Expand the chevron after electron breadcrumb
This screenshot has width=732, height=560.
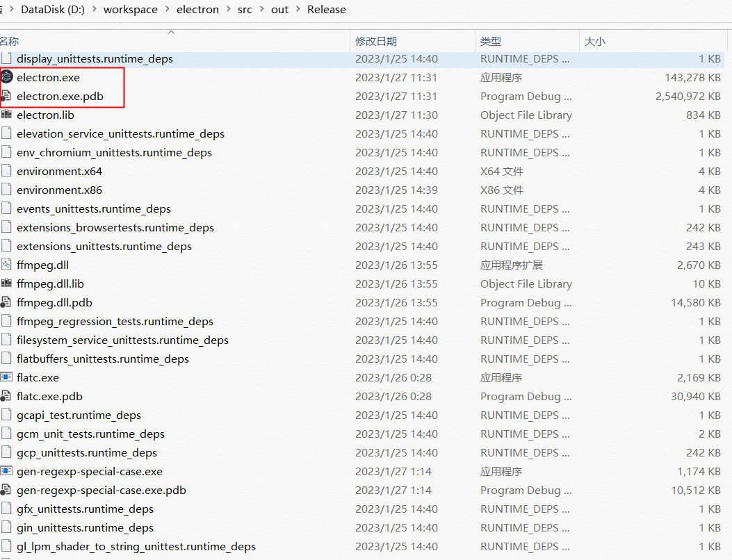(228, 9)
